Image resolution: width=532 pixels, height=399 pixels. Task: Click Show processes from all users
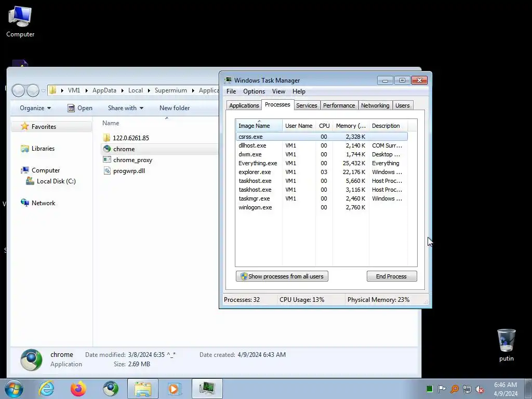click(x=282, y=276)
